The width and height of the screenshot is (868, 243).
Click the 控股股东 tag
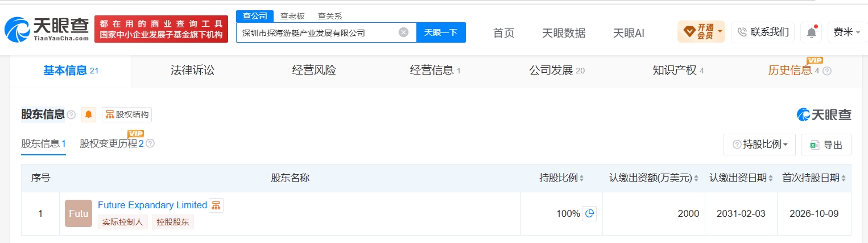pos(172,223)
